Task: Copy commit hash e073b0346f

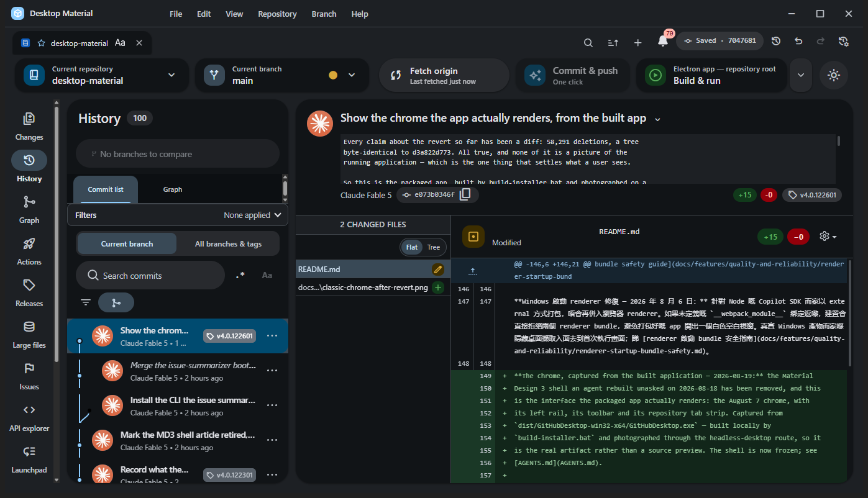Action: pos(465,194)
